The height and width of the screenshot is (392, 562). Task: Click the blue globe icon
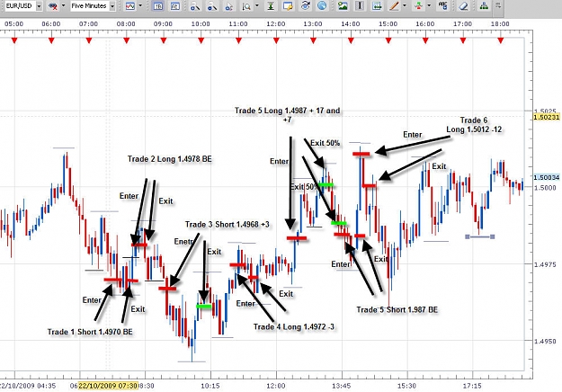(322, 5)
